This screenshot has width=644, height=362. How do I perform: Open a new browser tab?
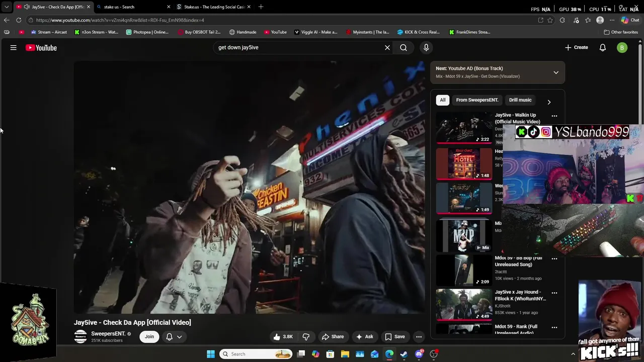261,7
